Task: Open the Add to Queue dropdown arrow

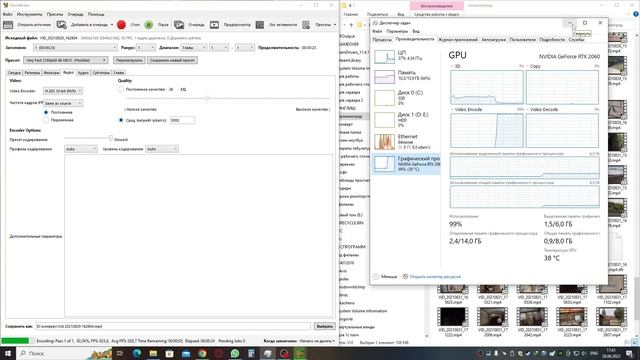Action: [x=112, y=25]
